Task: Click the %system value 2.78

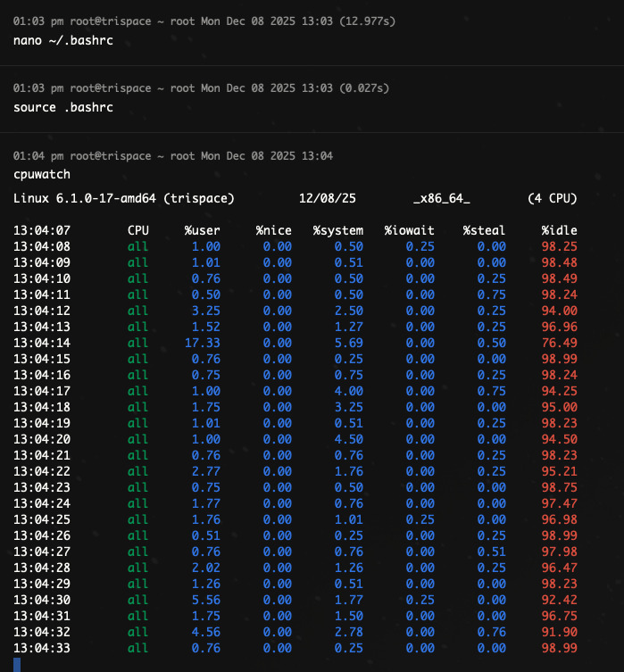Action: [349, 632]
